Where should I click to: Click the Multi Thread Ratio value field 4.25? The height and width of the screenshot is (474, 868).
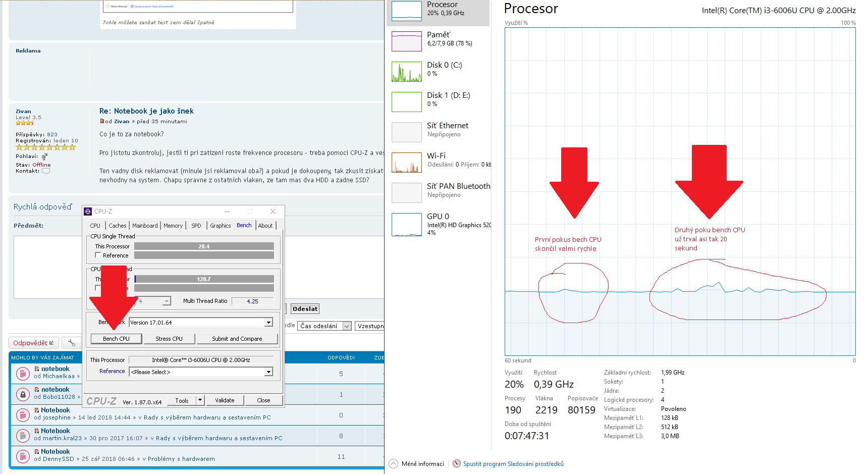click(252, 301)
